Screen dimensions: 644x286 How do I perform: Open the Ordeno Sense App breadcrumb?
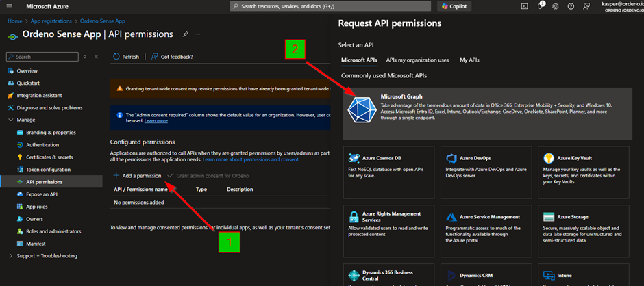click(x=103, y=21)
